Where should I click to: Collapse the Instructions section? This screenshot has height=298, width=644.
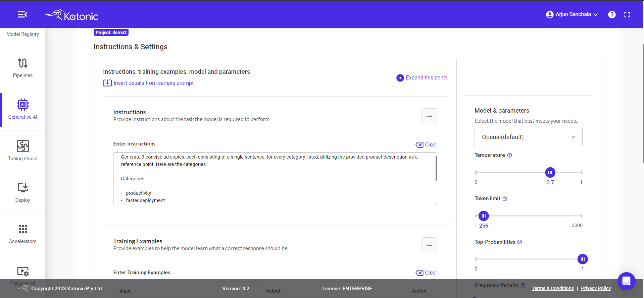click(x=429, y=116)
